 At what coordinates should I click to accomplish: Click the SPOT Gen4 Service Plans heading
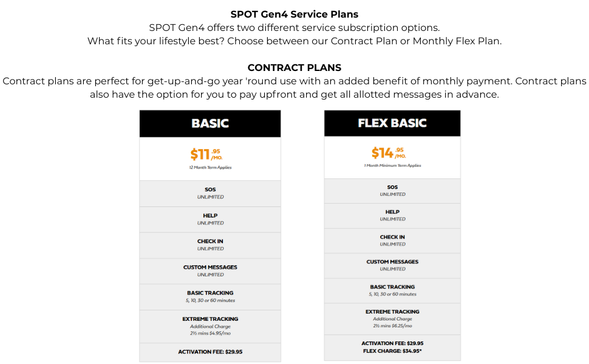click(x=294, y=14)
